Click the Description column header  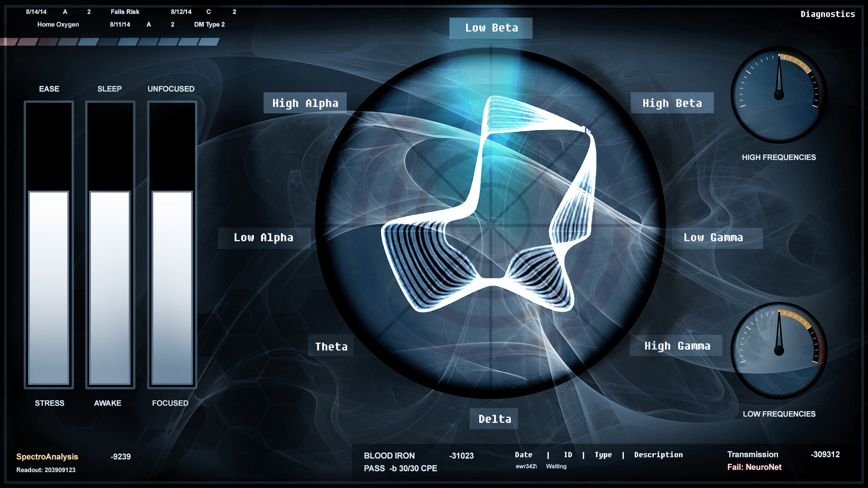pos(658,455)
